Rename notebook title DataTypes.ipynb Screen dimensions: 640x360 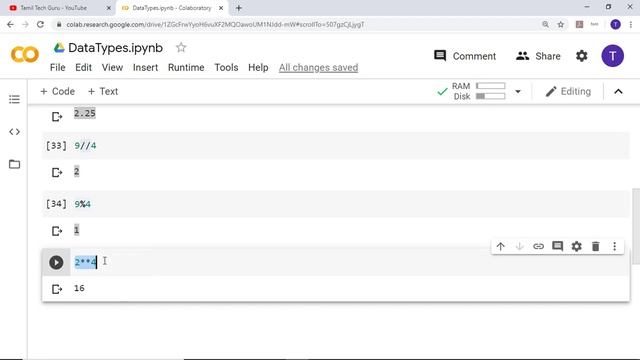[116, 48]
